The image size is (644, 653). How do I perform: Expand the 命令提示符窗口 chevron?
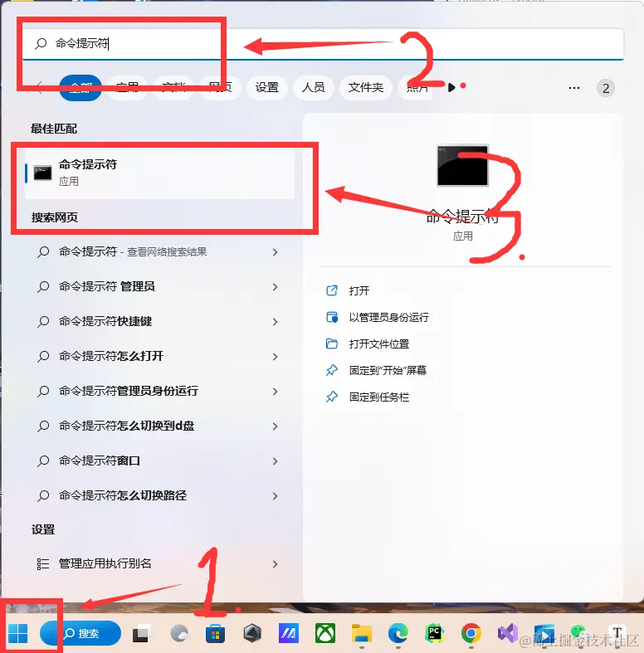[x=275, y=461]
